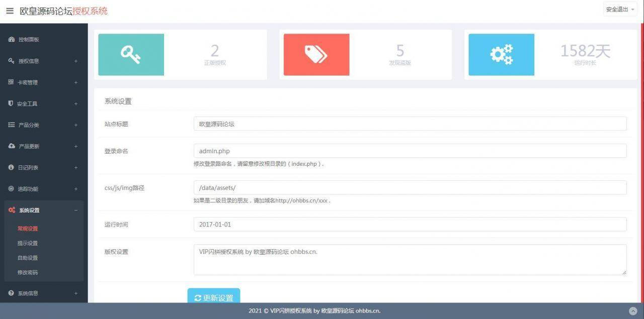Image resolution: width=644 pixels, height=319 pixels.
Task: Click the red tags tile icon
Action: (316, 55)
